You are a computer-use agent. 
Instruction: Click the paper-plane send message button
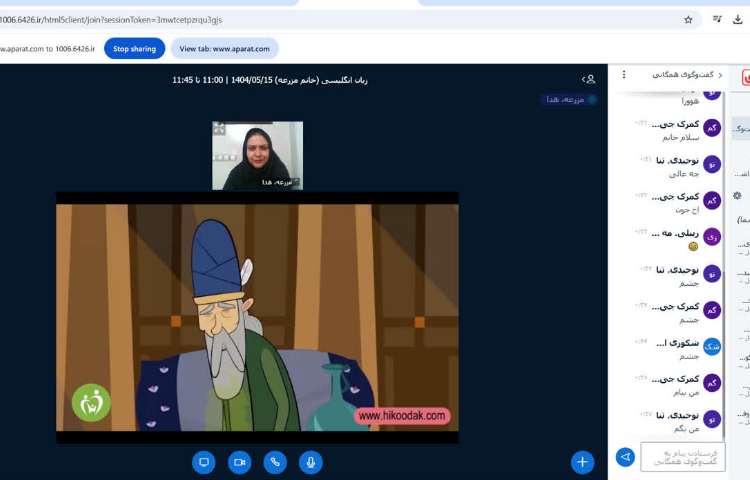click(625, 457)
